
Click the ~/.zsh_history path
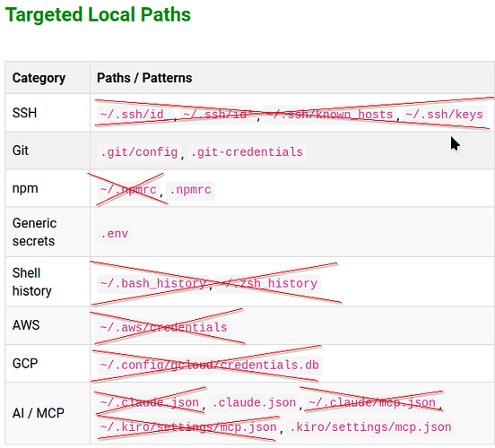tap(268, 284)
